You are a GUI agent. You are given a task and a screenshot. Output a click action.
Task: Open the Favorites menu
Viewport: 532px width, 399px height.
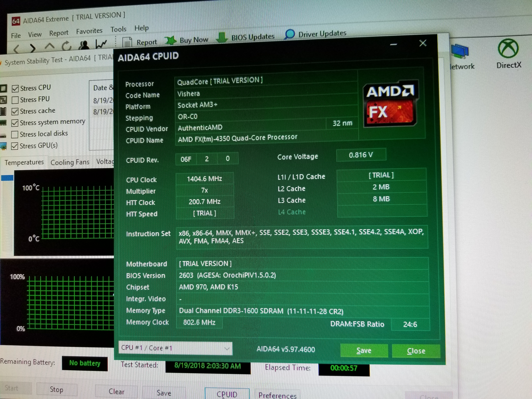point(89,31)
